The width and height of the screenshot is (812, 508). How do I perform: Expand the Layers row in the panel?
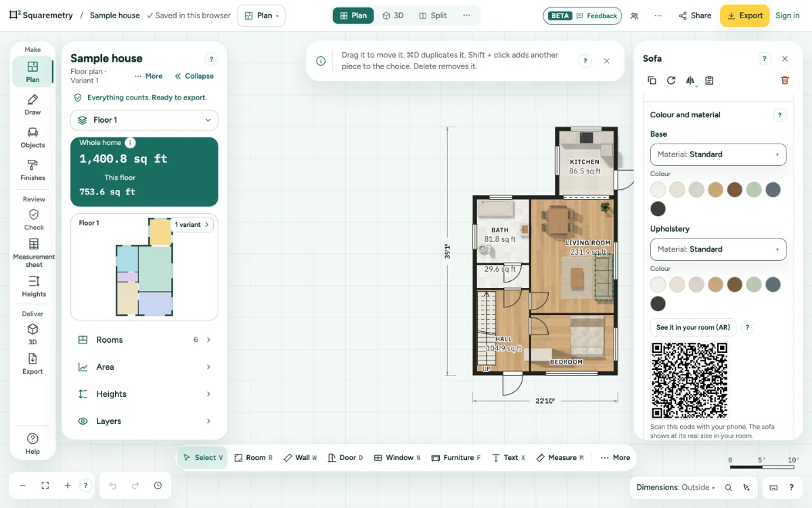coord(144,421)
